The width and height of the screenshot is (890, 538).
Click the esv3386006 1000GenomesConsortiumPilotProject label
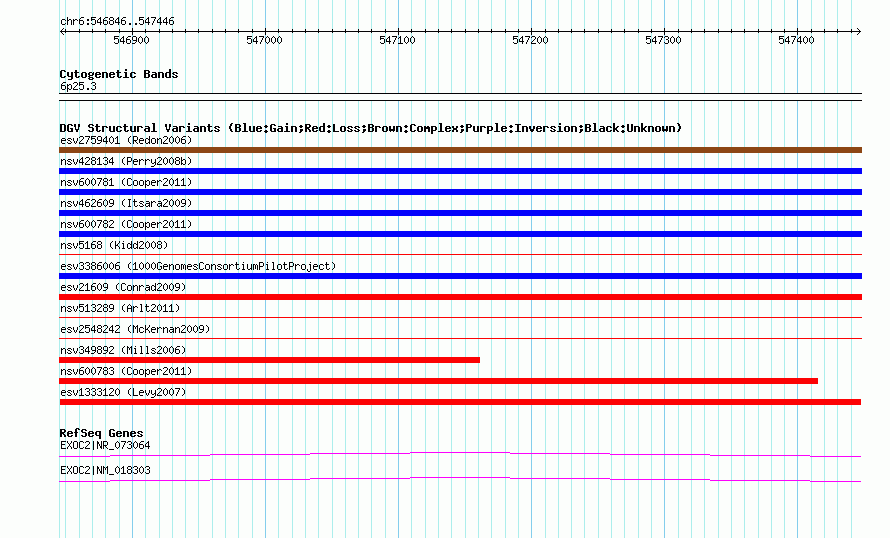(x=198, y=266)
